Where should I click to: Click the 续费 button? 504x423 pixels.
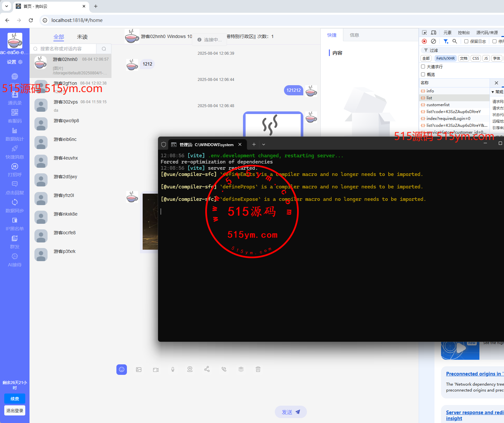pyautogui.click(x=15, y=399)
